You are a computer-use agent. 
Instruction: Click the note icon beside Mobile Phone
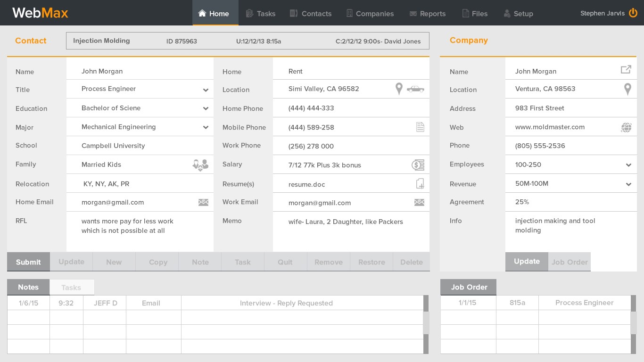tap(420, 127)
